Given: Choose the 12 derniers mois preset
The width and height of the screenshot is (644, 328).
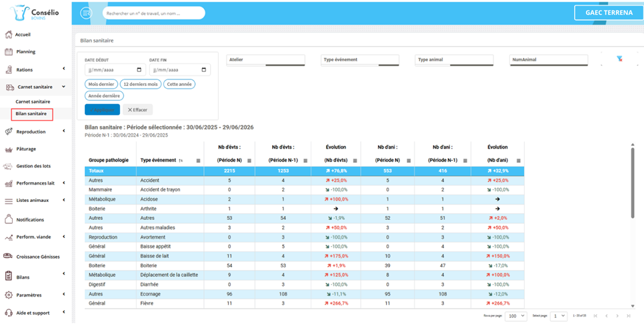Looking at the screenshot, I should point(141,84).
